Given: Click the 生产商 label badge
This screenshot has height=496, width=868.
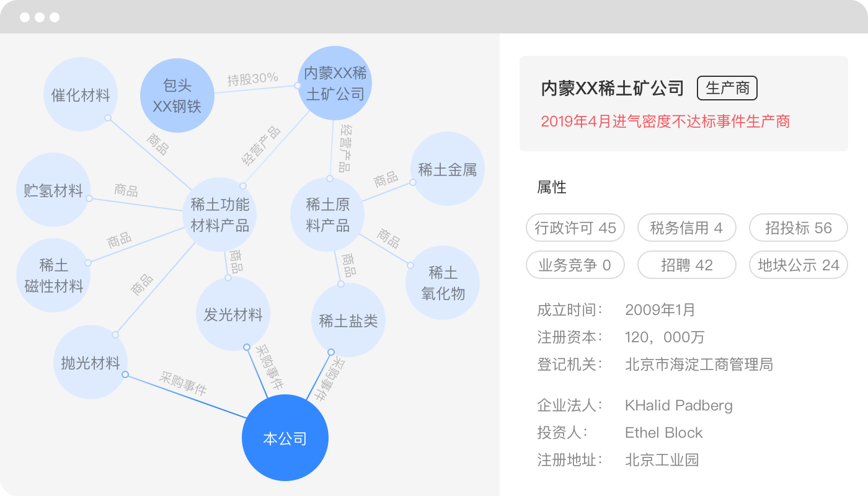Looking at the screenshot, I should 727,88.
